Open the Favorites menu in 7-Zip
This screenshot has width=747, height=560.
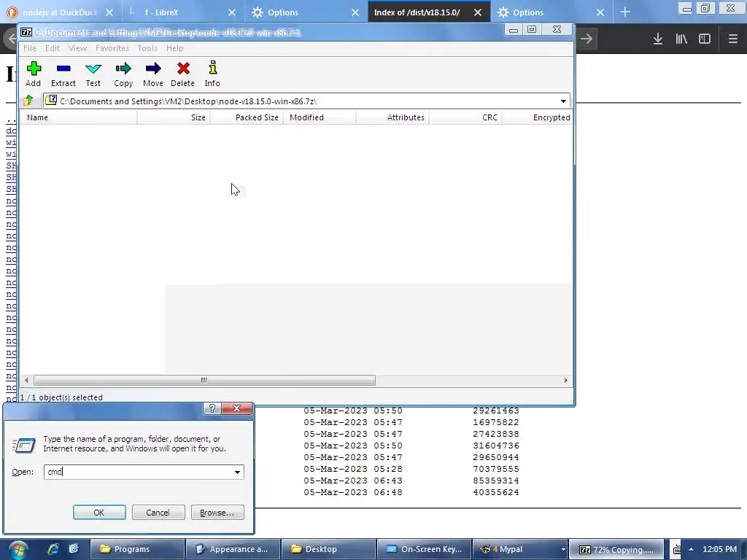[x=112, y=48]
